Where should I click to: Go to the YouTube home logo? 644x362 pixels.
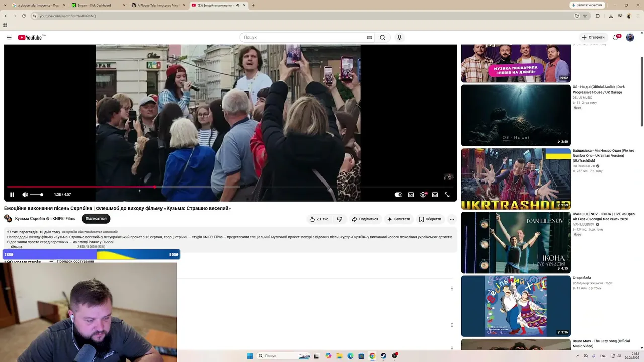[30, 37]
